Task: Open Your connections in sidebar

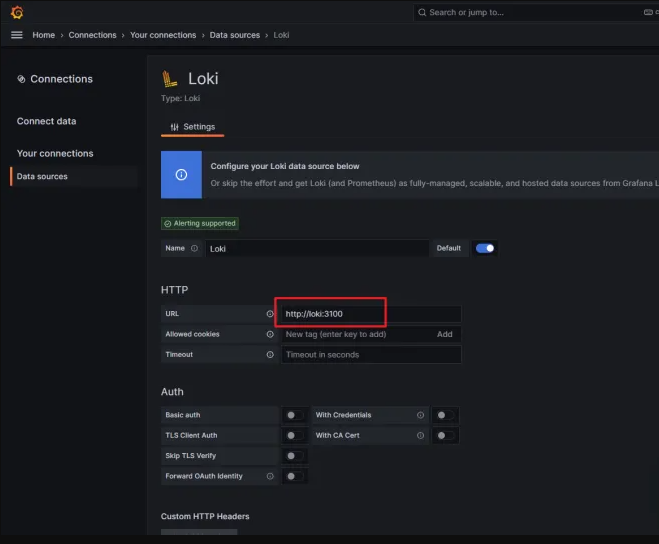Action: pos(55,153)
